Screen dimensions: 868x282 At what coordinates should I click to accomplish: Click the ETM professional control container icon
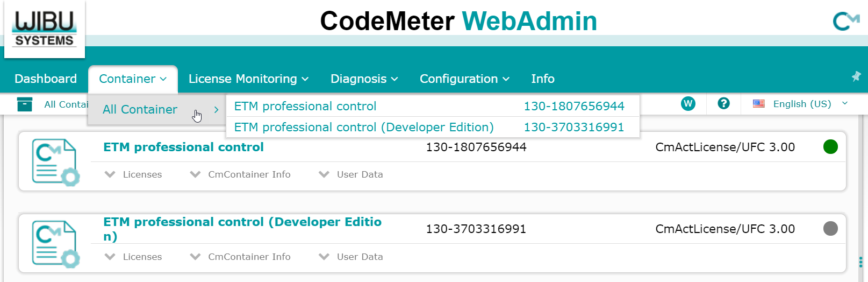(x=55, y=162)
